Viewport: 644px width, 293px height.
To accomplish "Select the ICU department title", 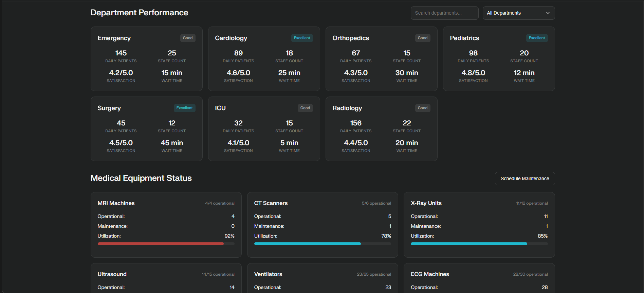I will tap(220, 108).
